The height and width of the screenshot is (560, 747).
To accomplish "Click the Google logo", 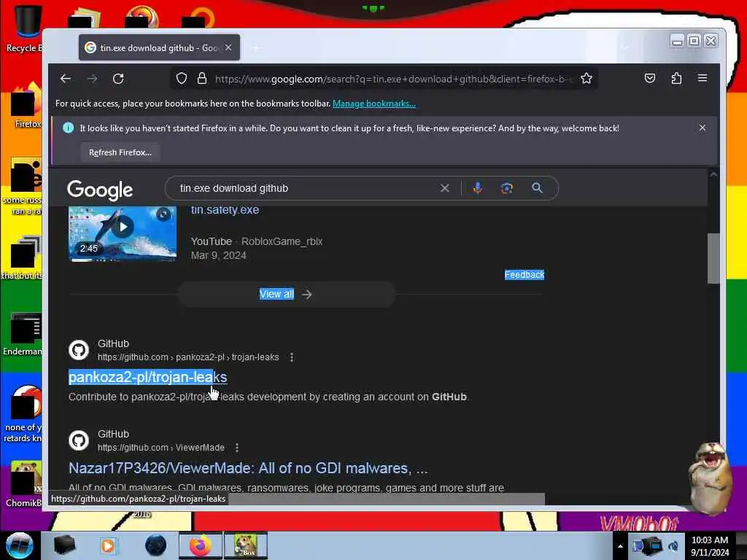I will click(100, 190).
